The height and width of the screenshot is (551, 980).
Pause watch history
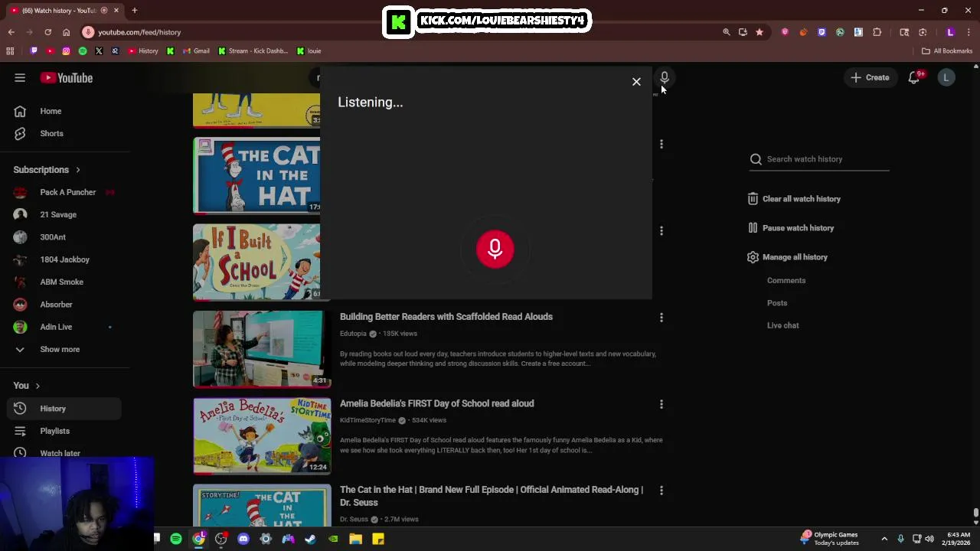tap(790, 228)
